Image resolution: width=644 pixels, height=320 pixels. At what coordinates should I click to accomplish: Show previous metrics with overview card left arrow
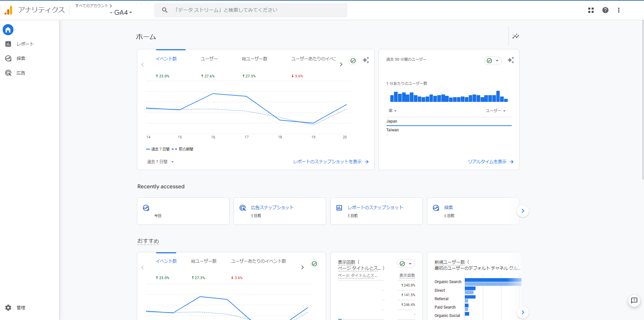pos(143,64)
